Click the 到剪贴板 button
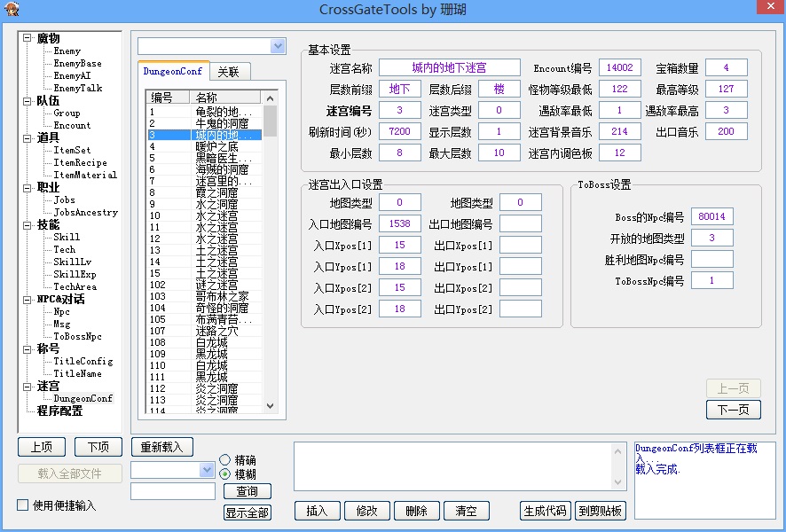 (600, 511)
